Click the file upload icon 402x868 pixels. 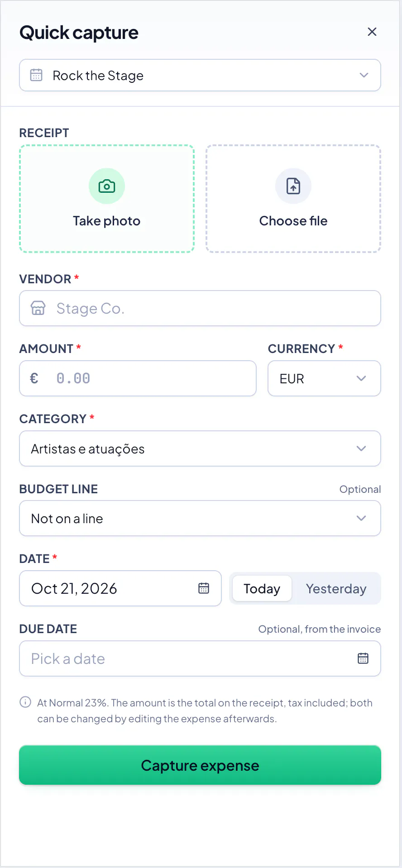click(293, 186)
